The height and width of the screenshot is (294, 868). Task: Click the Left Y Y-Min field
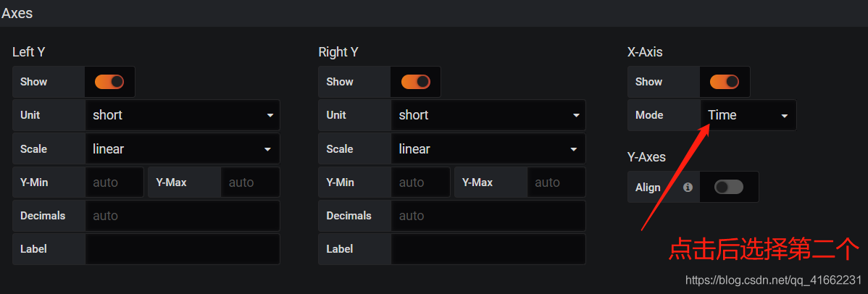pyautogui.click(x=114, y=182)
